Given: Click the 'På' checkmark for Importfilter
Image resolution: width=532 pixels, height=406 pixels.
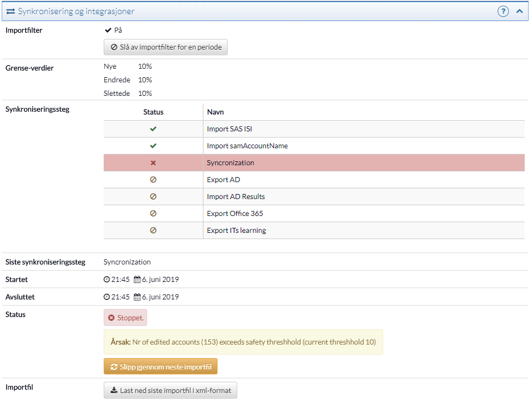Looking at the screenshot, I should point(108,30).
